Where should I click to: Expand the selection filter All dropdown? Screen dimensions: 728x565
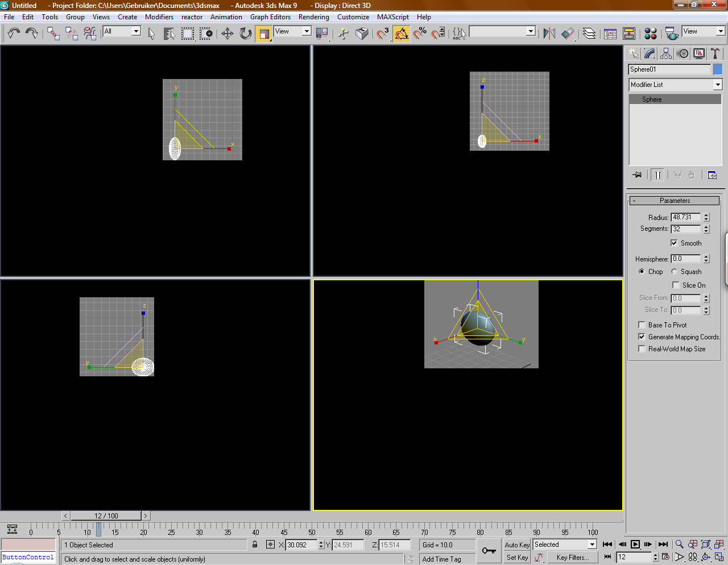point(122,31)
